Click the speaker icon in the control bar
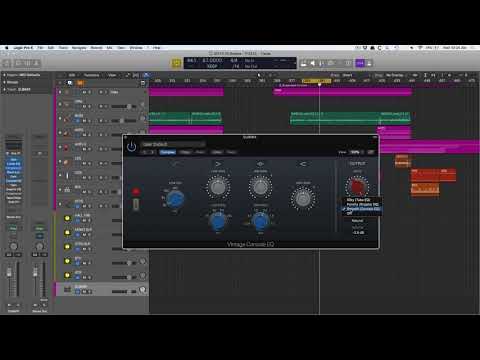Screen dimensions: 480x360 pos(313,63)
